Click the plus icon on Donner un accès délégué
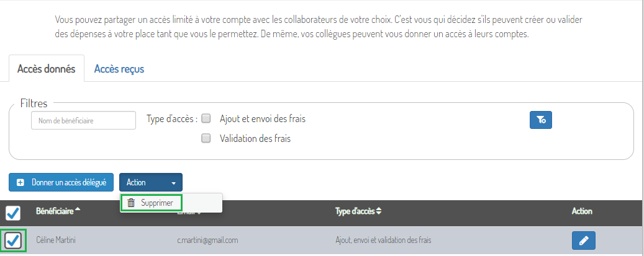 (20, 183)
